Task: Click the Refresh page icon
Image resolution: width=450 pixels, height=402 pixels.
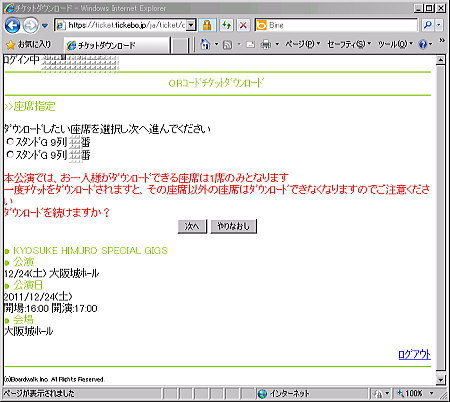Action: point(227,25)
